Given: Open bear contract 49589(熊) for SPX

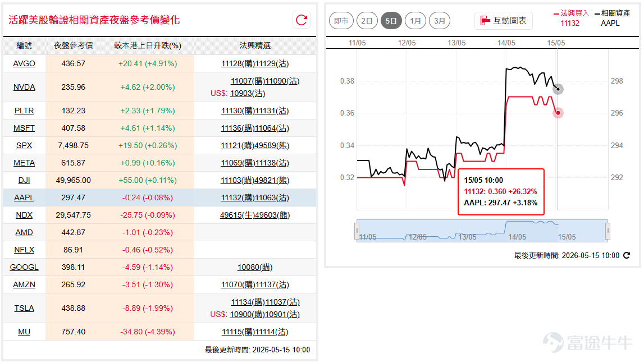Looking at the screenshot, I should tap(272, 145).
